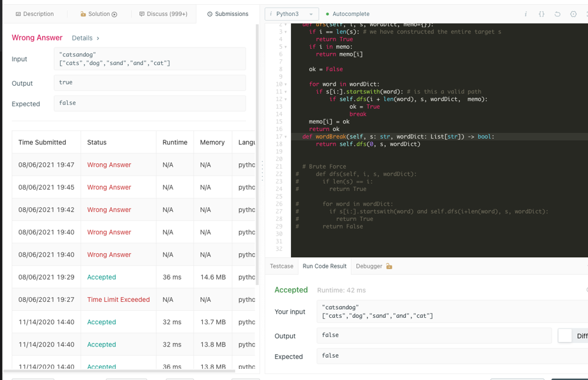
Task: Open the 19:45 Wrong Answer submission
Action: coord(109,187)
